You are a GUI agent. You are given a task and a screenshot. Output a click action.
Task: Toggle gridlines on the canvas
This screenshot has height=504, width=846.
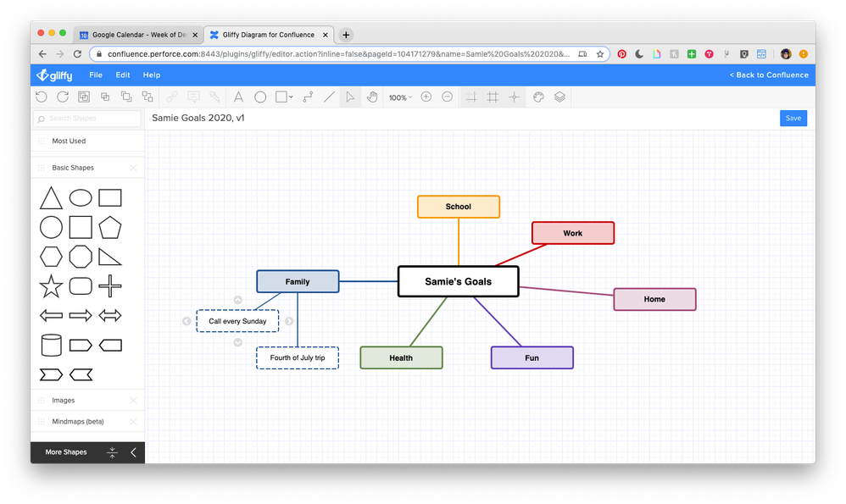[x=493, y=97]
